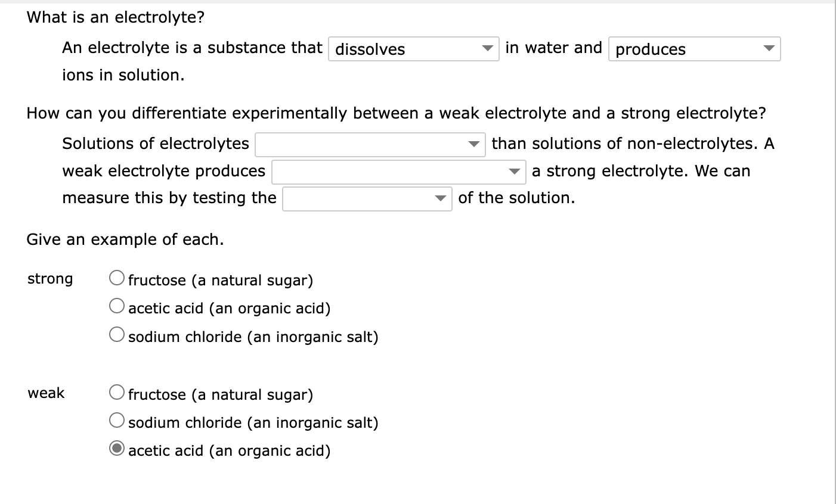Select 'sodium chloride' as the strong electrolyte
This screenshot has width=836, height=504.
coord(117,334)
